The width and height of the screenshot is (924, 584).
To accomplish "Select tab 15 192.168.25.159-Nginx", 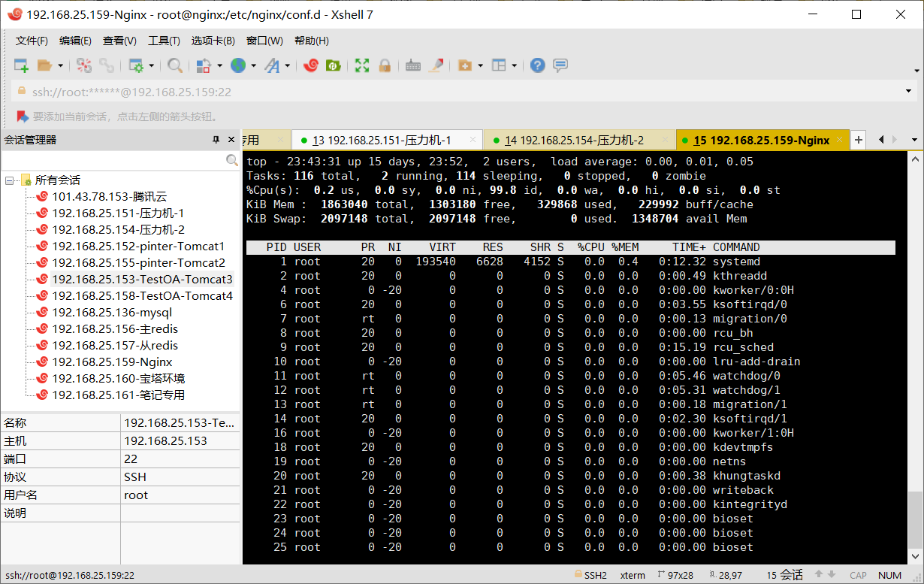I will [x=762, y=140].
